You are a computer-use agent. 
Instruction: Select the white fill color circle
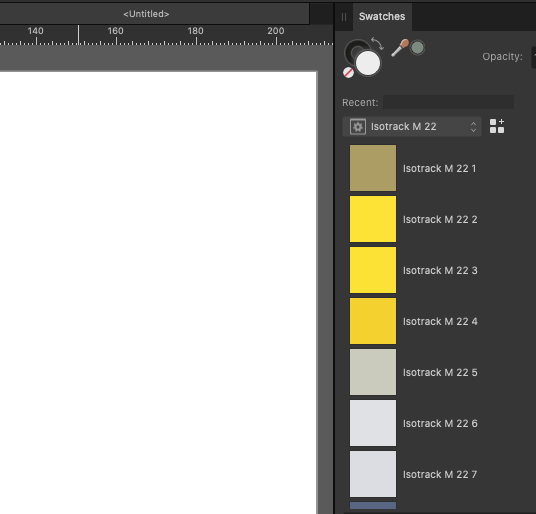tap(368, 63)
